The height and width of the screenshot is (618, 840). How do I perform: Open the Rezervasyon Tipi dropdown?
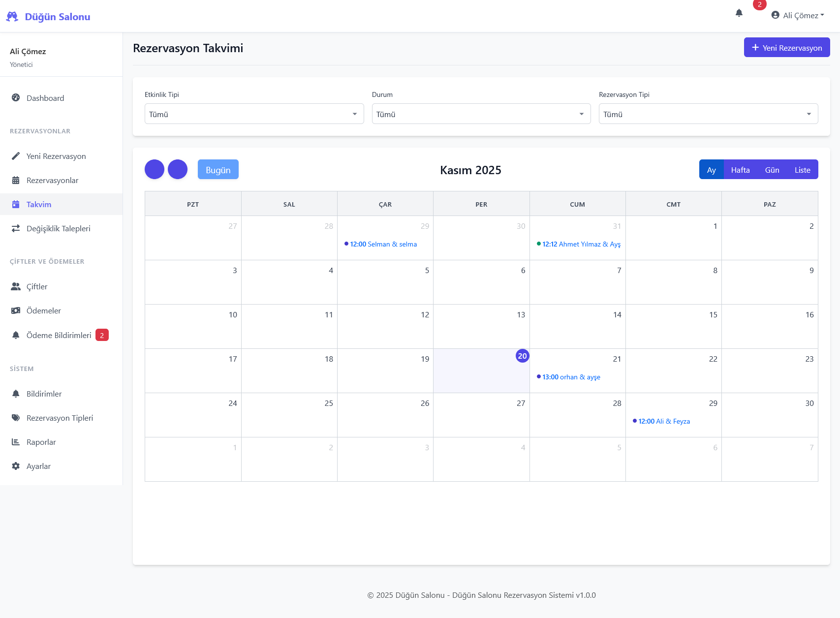(708, 114)
